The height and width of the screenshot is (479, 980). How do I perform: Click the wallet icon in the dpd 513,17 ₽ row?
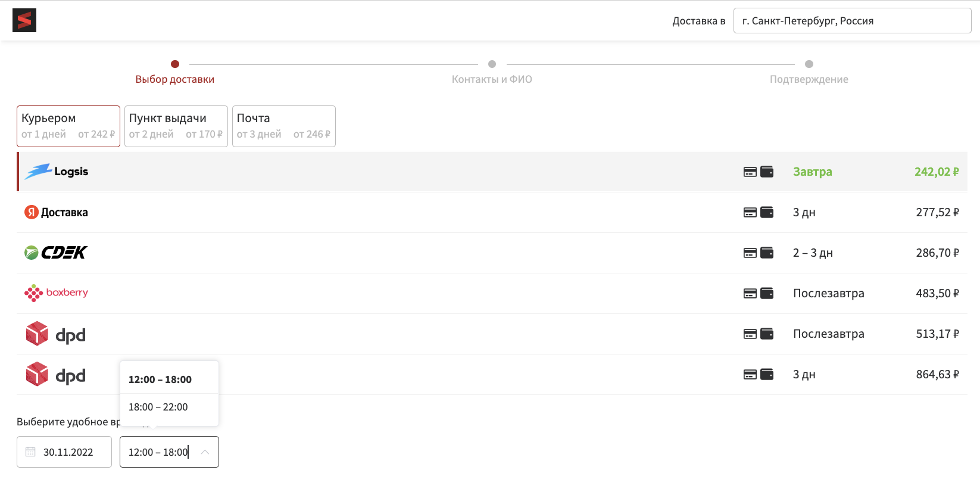(x=767, y=334)
